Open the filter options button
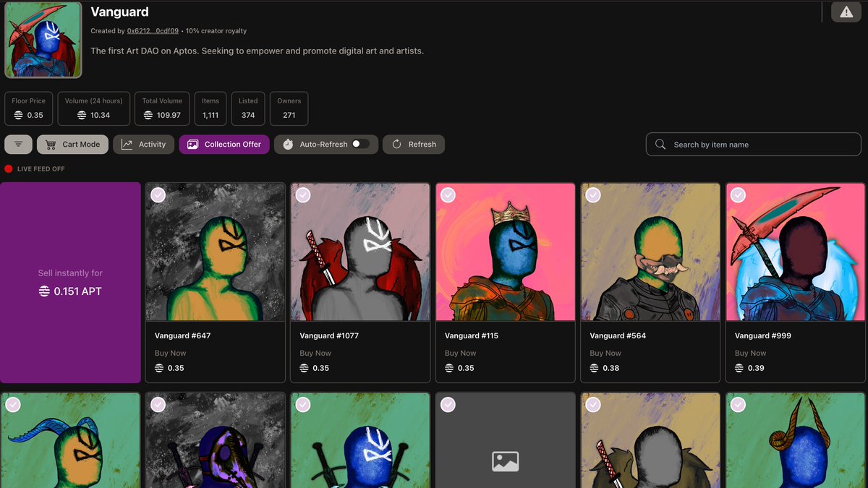The width and height of the screenshot is (868, 488). tap(18, 144)
